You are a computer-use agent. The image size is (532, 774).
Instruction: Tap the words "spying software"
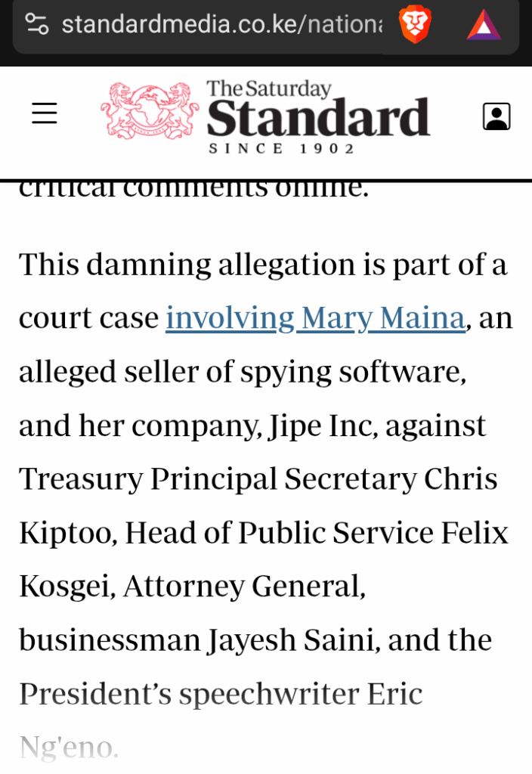(353, 372)
